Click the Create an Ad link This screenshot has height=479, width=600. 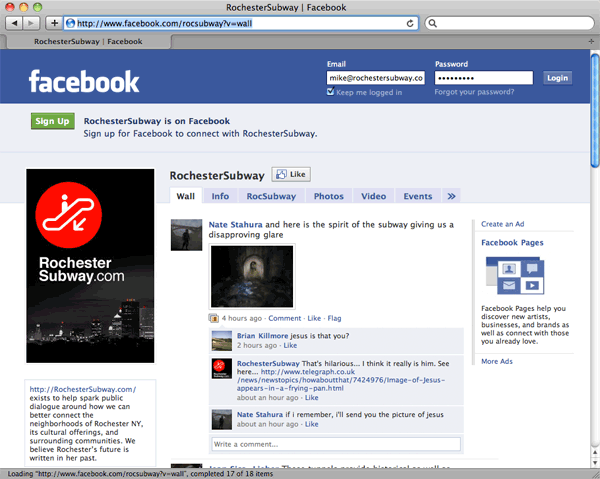502,224
